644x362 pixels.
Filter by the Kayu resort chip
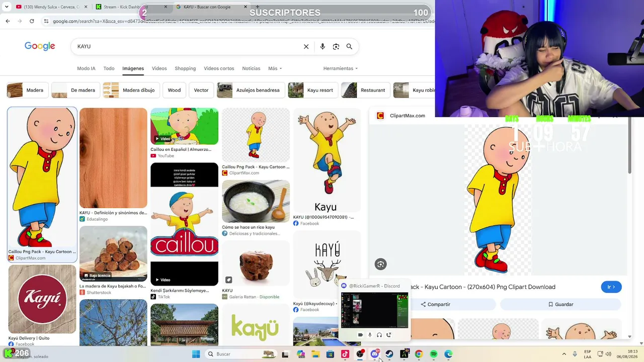pyautogui.click(x=313, y=90)
